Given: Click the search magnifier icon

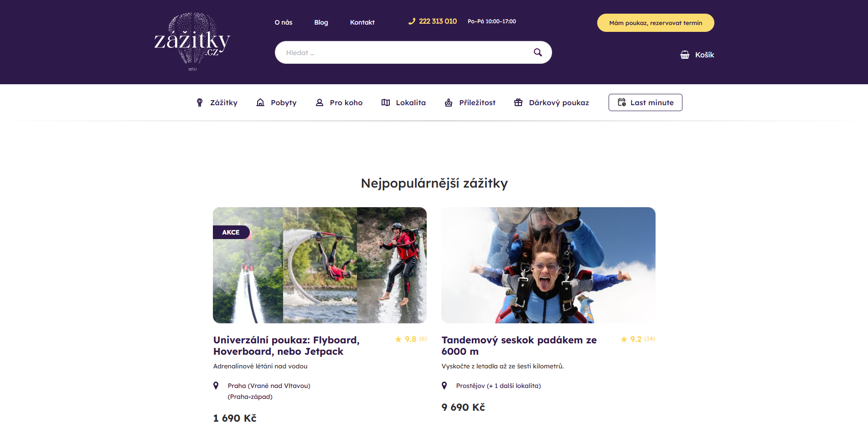Looking at the screenshot, I should pos(538,52).
